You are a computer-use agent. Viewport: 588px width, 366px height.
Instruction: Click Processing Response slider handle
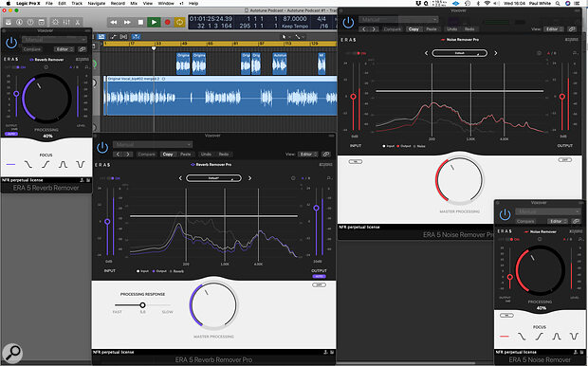[142, 305]
